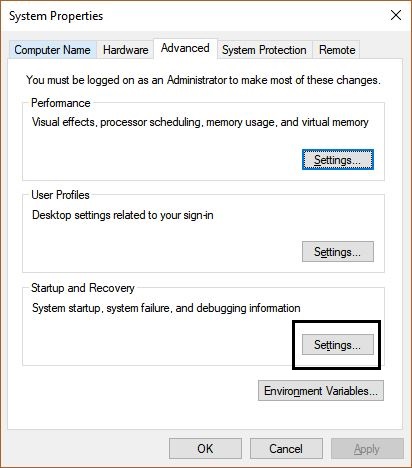Open Performance Settings button
The height and width of the screenshot is (468, 412).
pyautogui.click(x=338, y=160)
